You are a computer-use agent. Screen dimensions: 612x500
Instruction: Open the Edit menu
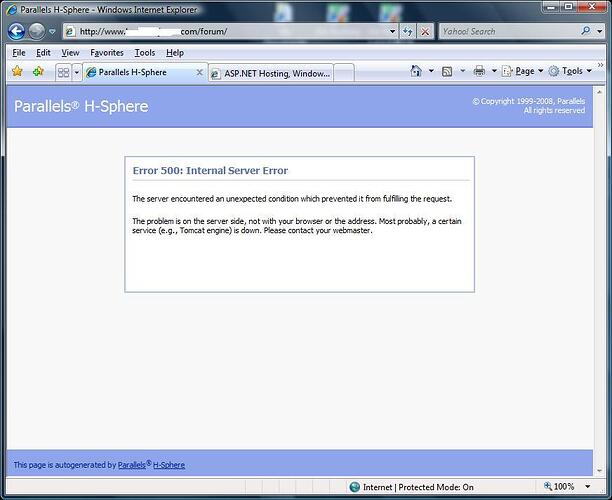(43, 53)
